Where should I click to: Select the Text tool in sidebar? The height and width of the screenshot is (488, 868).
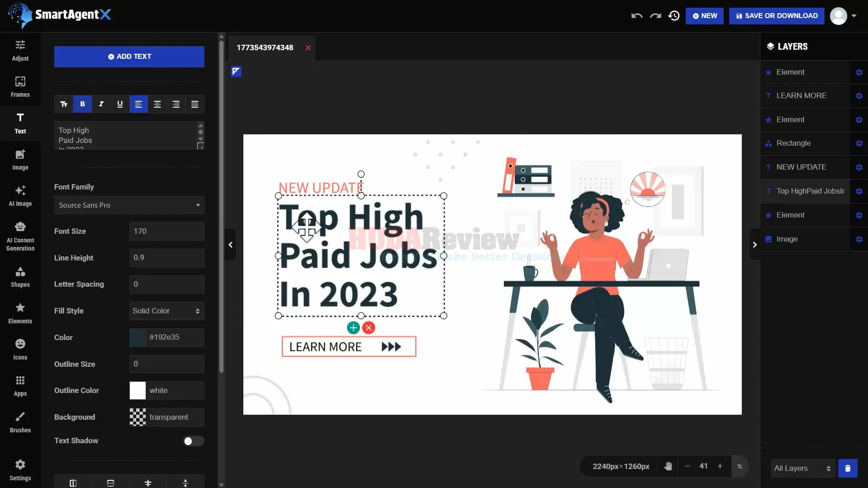pos(20,123)
